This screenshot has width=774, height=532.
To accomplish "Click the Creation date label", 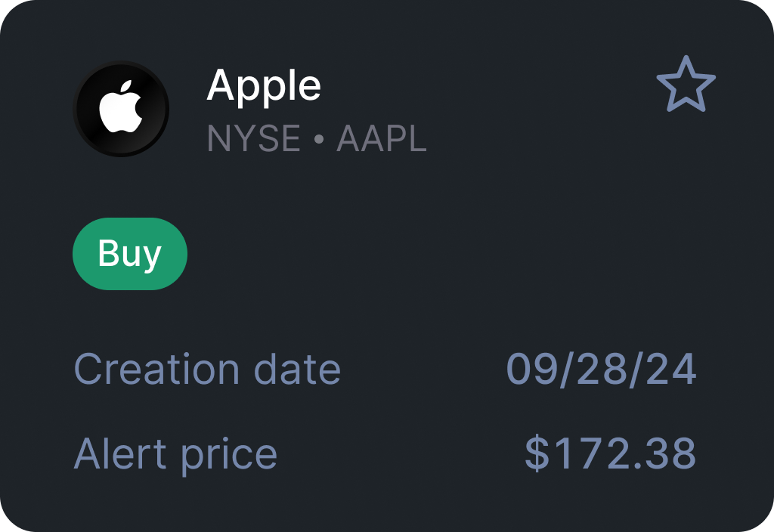I will tap(207, 369).
